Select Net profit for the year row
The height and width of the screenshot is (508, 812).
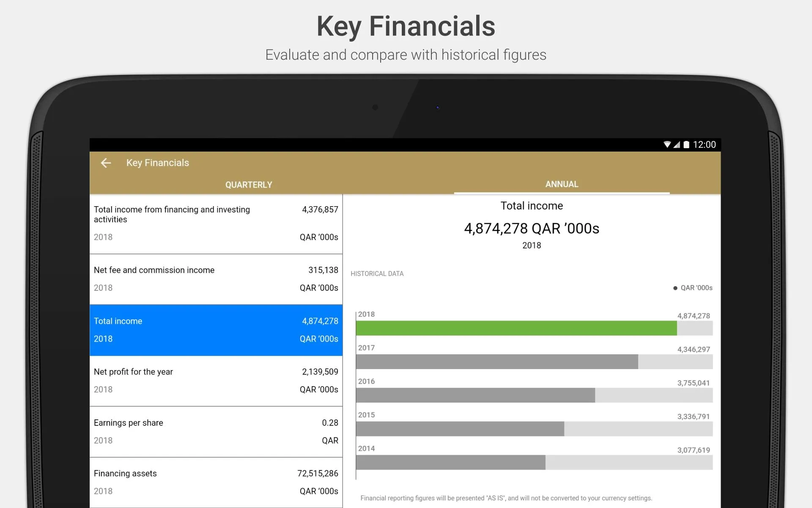[216, 381]
